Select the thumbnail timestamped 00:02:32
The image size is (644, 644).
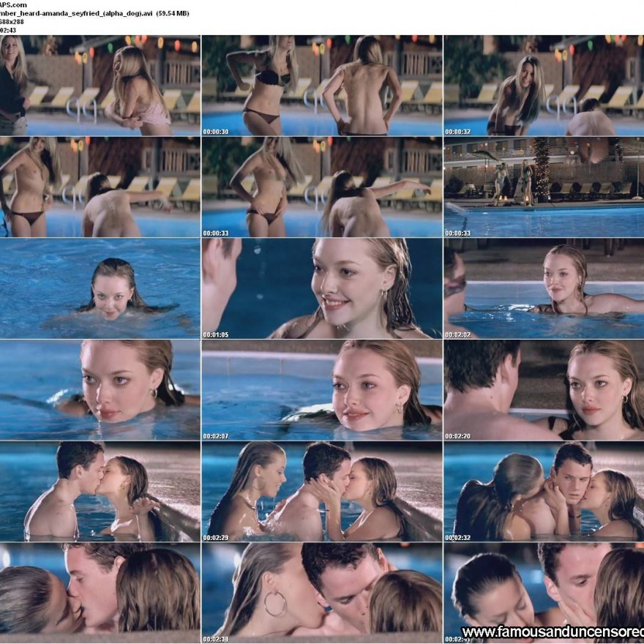pos(543,491)
